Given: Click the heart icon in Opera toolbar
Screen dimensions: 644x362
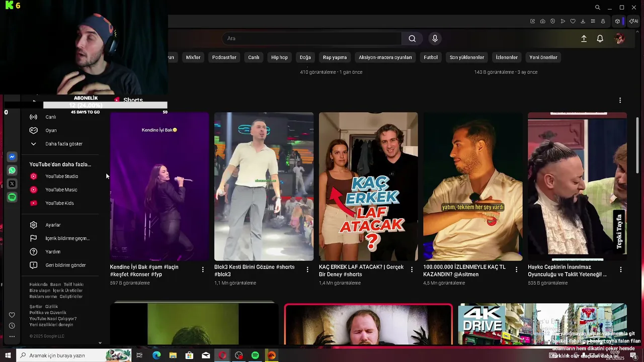Looking at the screenshot, I should click(x=573, y=21).
